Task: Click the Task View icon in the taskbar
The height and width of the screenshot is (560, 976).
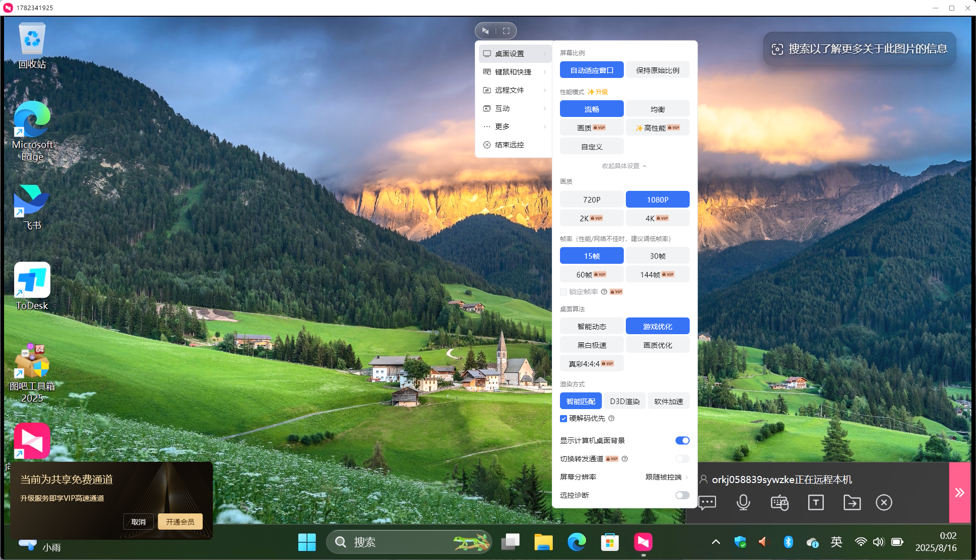Action: coord(510,542)
